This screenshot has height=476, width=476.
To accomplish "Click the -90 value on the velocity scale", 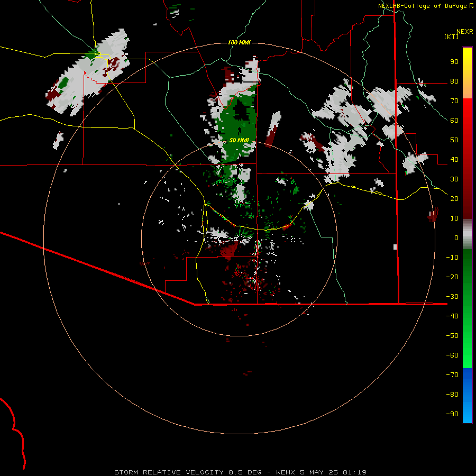I will tap(452, 414).
